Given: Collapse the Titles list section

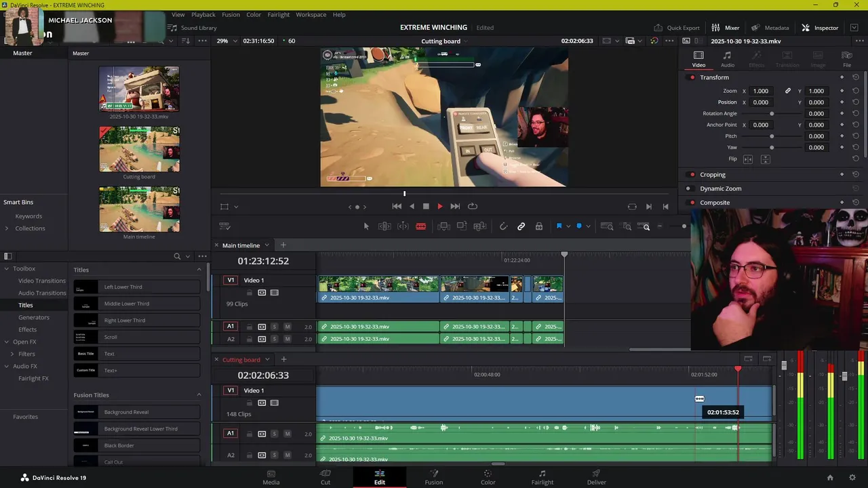Looking at the screenshot, I should tap(199, 270).
